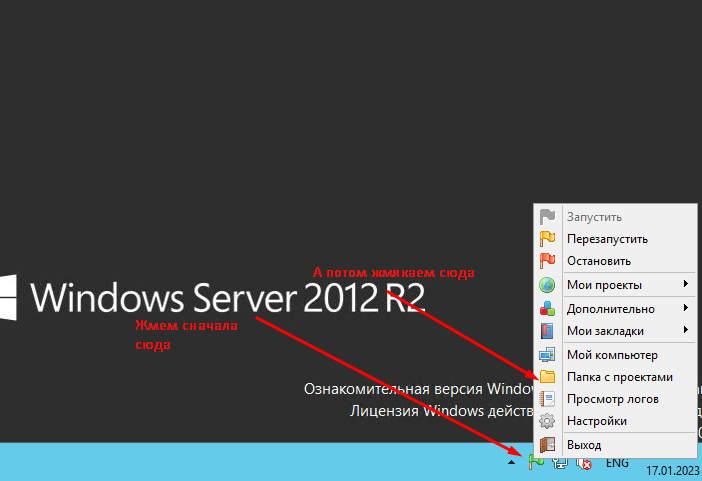Click the red flag Остановить icon

pos(547,261)
